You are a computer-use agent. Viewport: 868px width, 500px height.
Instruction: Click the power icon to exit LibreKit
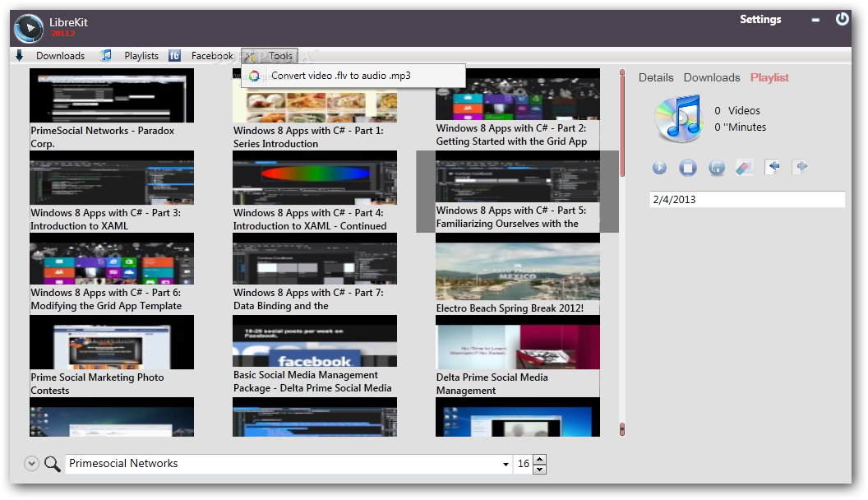click(x=842, y=20)
